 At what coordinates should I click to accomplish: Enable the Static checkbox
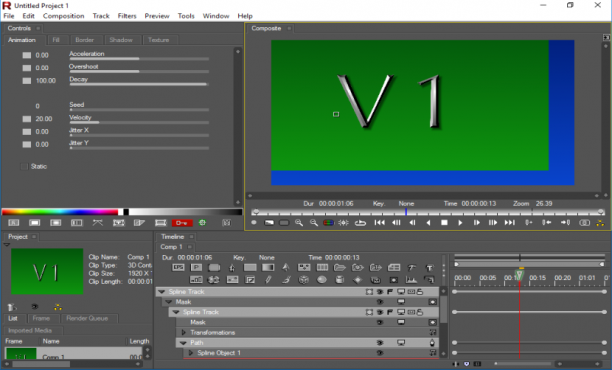click(24, 167)
